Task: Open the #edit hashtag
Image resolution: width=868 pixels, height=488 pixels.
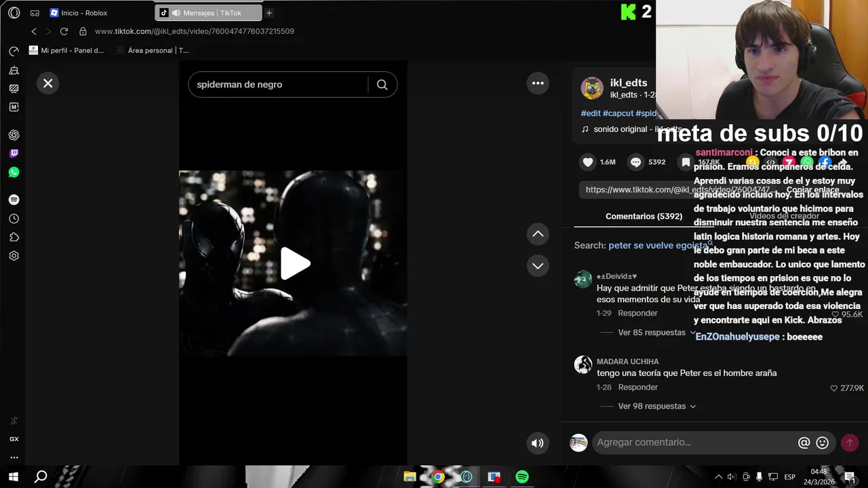Action: (x=591, y=113)
